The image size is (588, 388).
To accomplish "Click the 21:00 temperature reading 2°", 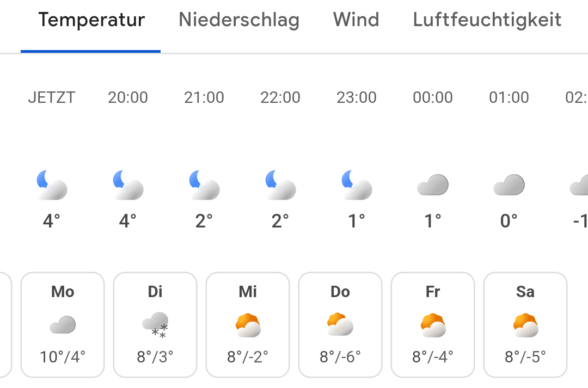I will coord(204,221).
